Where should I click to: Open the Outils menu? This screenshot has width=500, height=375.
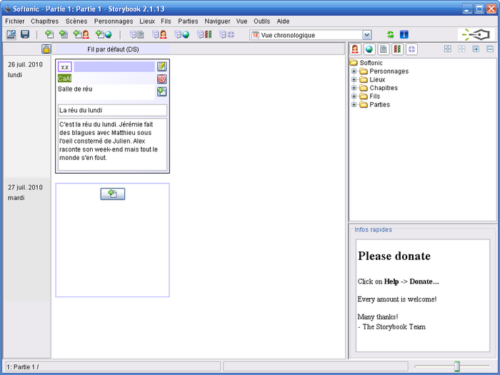tap(262, 21)
